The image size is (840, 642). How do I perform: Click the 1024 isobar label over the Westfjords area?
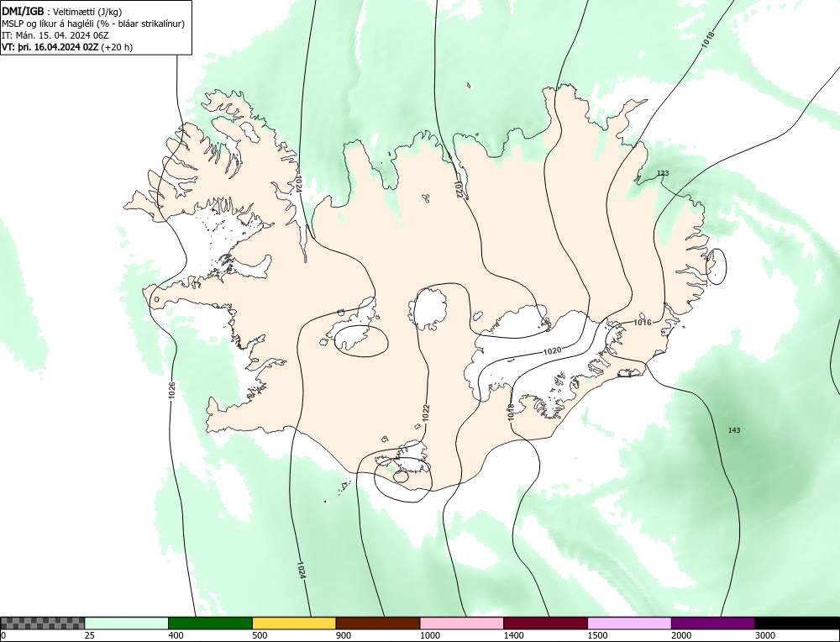[x=298, y=184]
